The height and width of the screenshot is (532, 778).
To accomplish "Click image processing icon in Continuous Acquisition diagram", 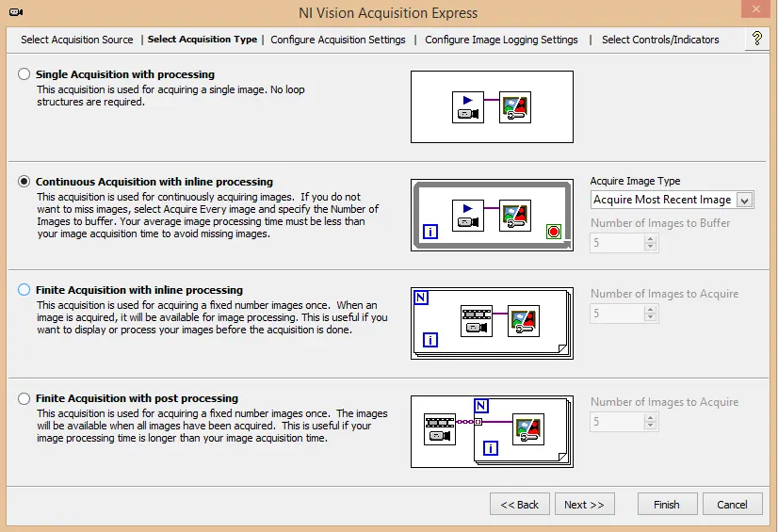I will point(515,216).
